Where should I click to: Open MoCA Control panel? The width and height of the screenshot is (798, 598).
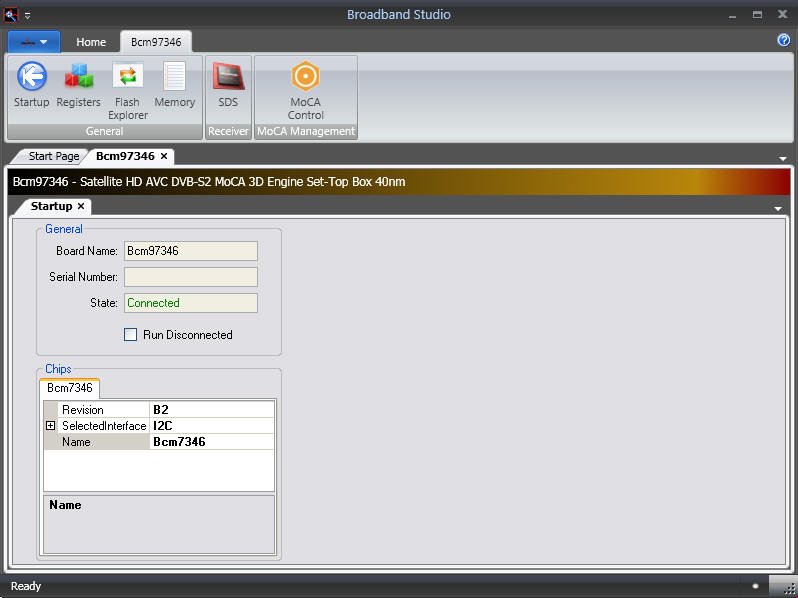pyautogui.click(x=305, y=78)
